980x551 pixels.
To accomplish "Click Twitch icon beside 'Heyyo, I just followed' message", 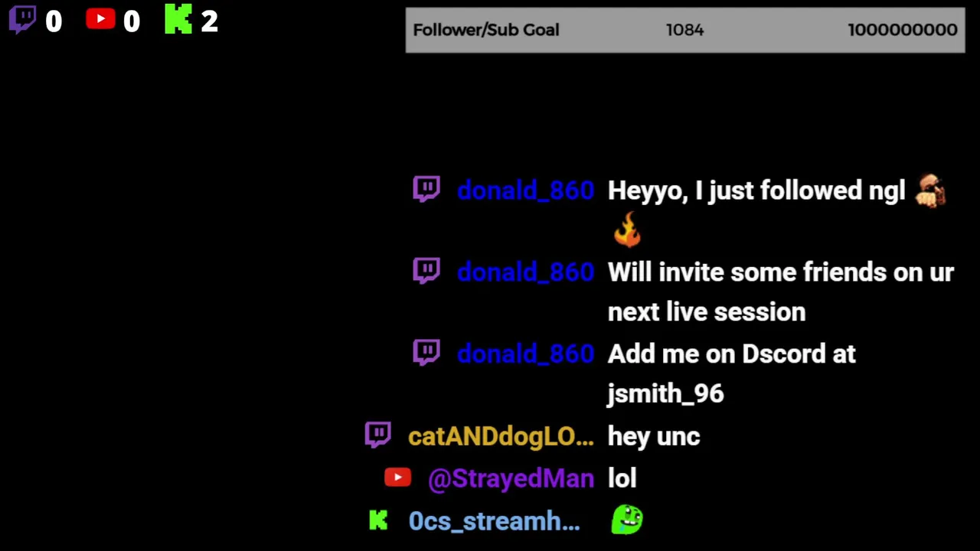I will click(426, 189).
